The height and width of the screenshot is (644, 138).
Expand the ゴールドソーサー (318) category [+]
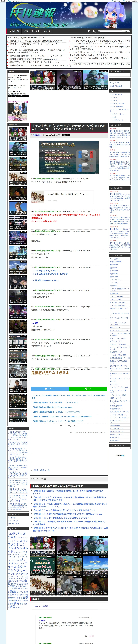tap(128, 418)
